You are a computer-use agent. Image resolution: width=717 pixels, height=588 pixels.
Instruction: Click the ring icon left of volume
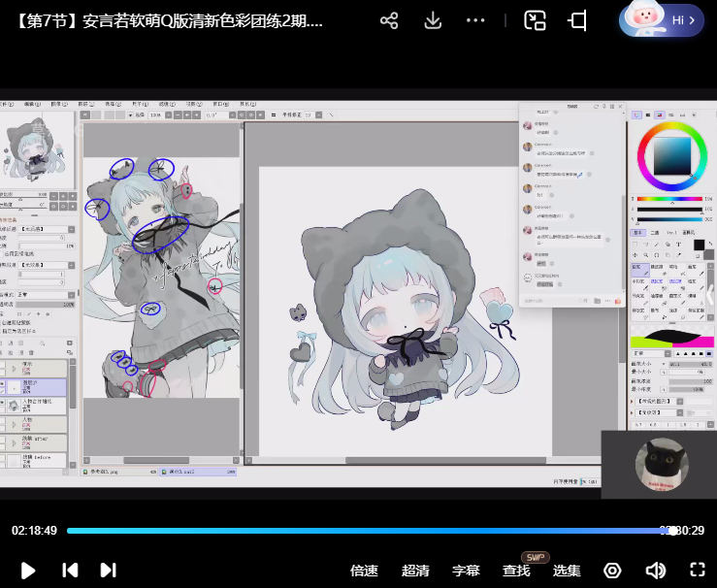point(612,571)
